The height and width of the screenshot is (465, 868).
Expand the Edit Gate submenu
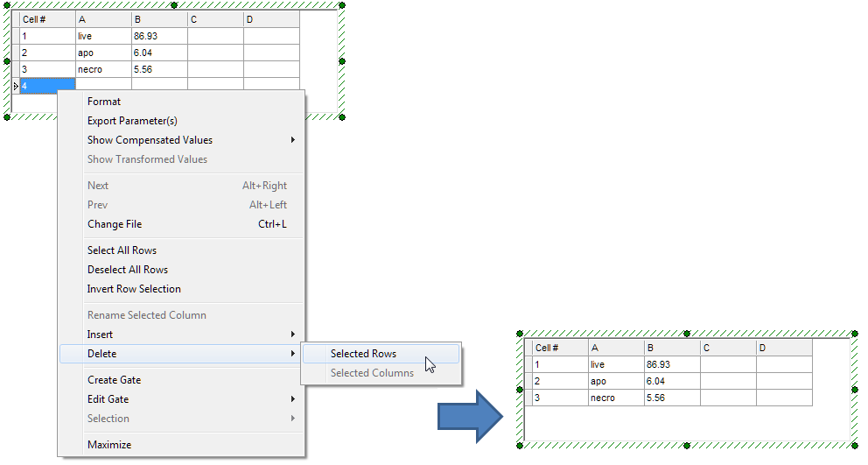[x=108, y=399]
